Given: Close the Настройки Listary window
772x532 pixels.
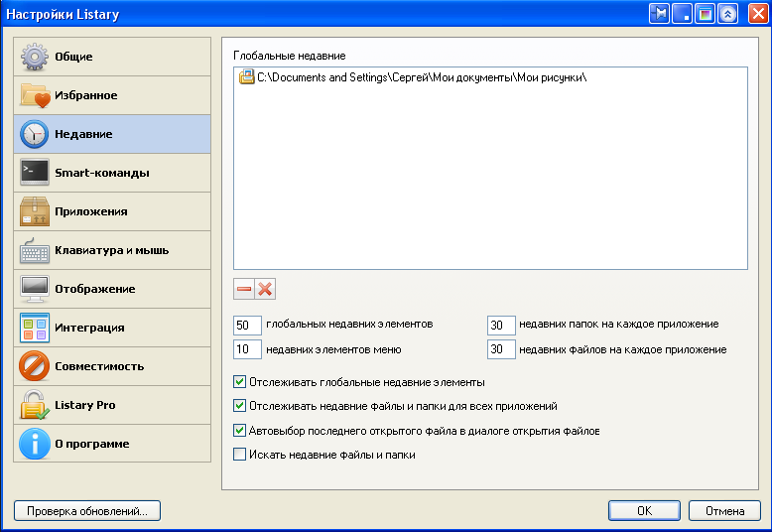Looking at the screenshot, I should (x=758, y=14).
